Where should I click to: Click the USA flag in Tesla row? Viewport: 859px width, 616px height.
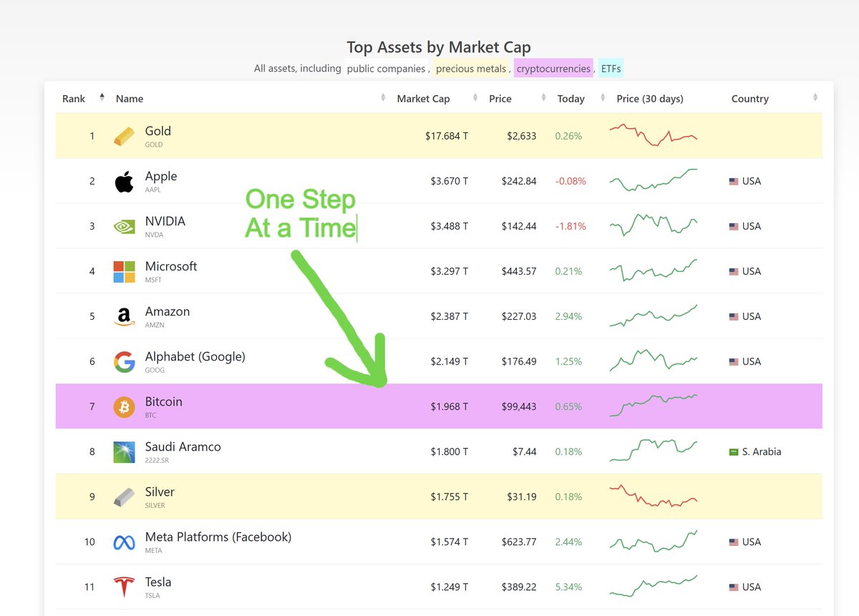click(734, 587)
